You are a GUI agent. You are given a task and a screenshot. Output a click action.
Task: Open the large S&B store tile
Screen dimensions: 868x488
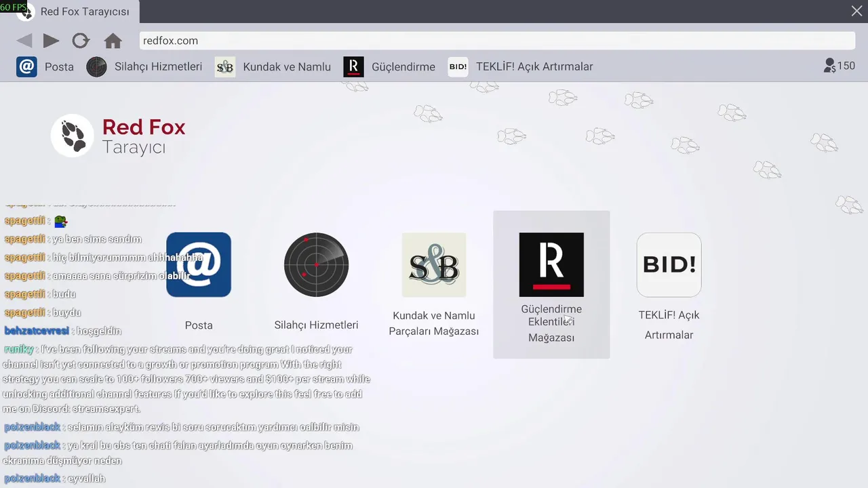(434, 264)
